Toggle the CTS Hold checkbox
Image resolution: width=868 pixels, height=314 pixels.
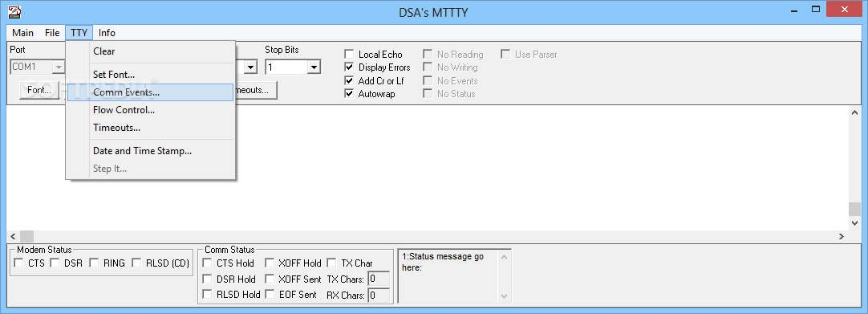[x=207, y=263]
